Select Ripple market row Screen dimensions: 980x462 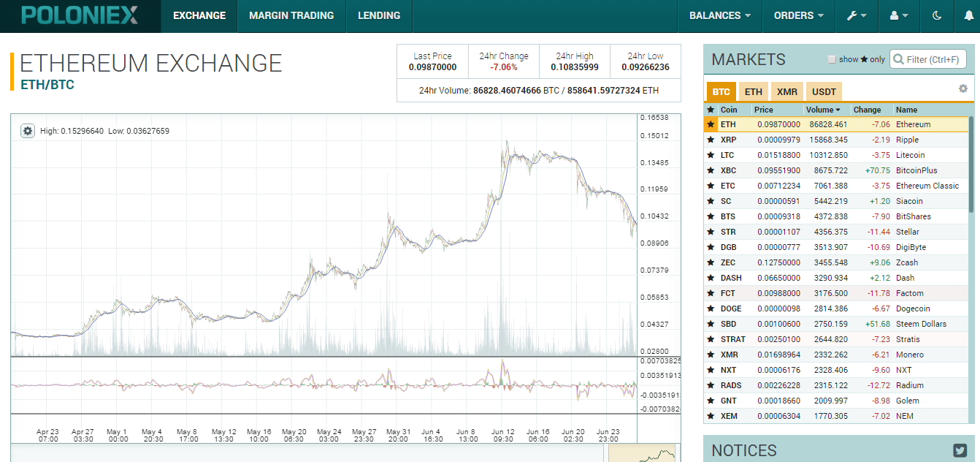click(x=836, y=140)
